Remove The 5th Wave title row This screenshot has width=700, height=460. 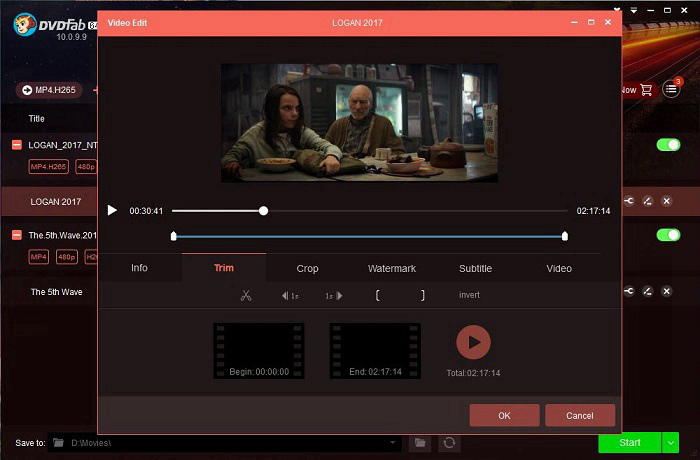pyautogui.click(x=667, y=291)
